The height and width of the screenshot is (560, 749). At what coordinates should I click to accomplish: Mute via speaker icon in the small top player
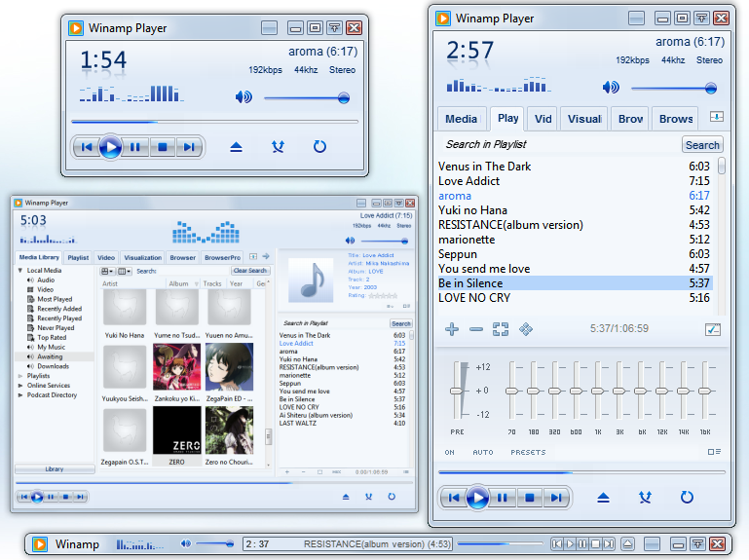click(243, 97)
